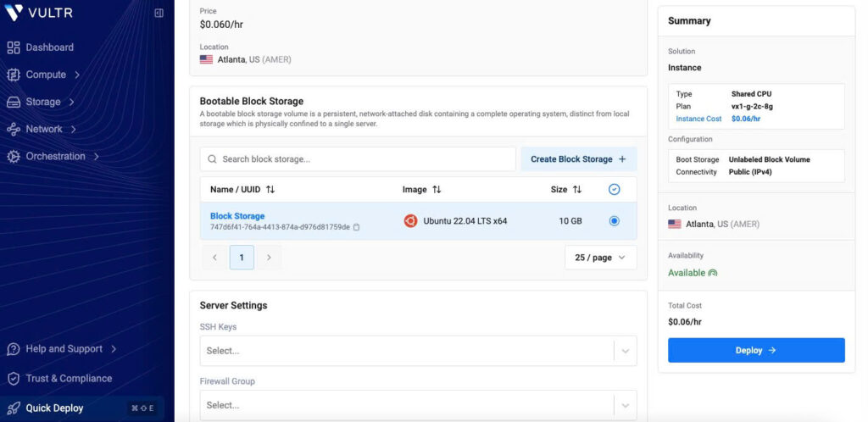Click the Storage drive icon
This screenshot has height=422, width=868.
14,102
